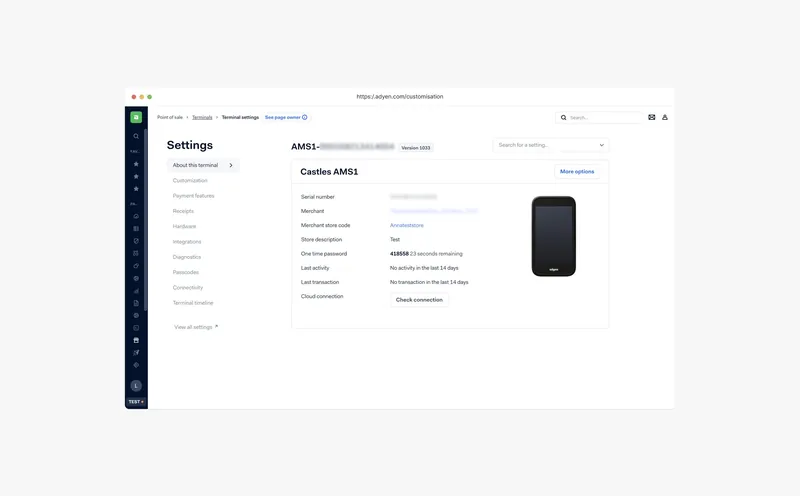Viewport: 800px width, 496px height.
Task: Click the blurred Merchant account link
Action: tap(434, 211)
